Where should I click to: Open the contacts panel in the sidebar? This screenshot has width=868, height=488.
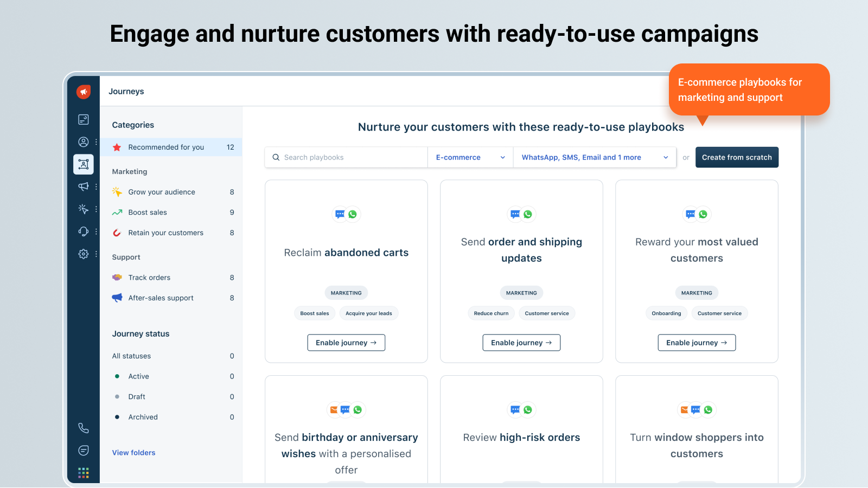pos(83,142)
